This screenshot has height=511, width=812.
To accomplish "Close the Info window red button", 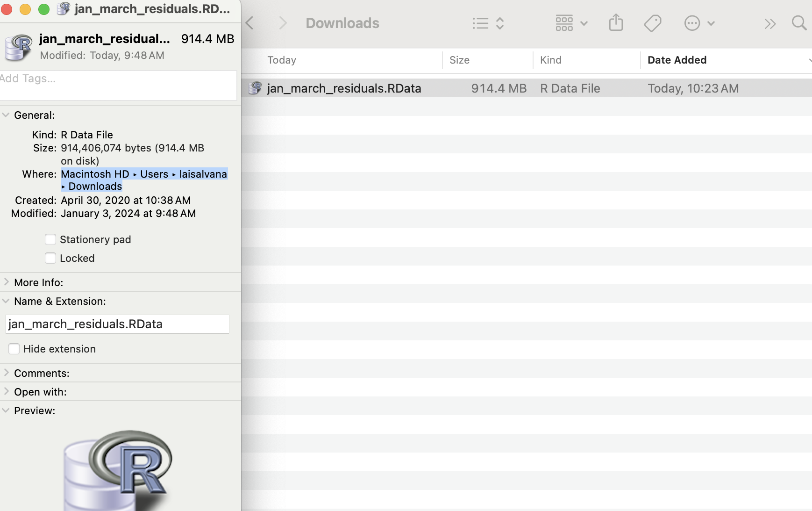I will (7, 9).
